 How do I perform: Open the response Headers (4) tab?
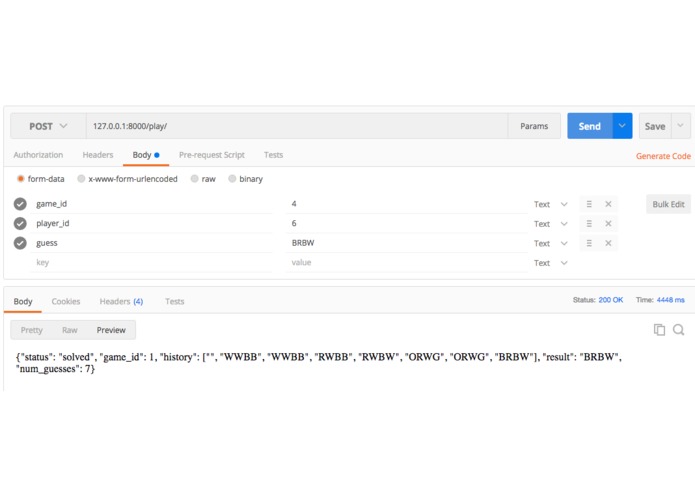pyautogui.click(x=121, y=302)
